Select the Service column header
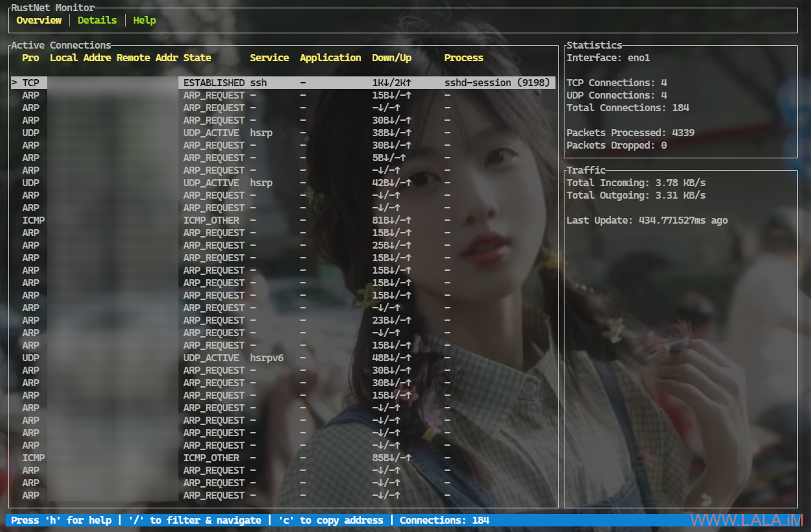 [269, 58]
